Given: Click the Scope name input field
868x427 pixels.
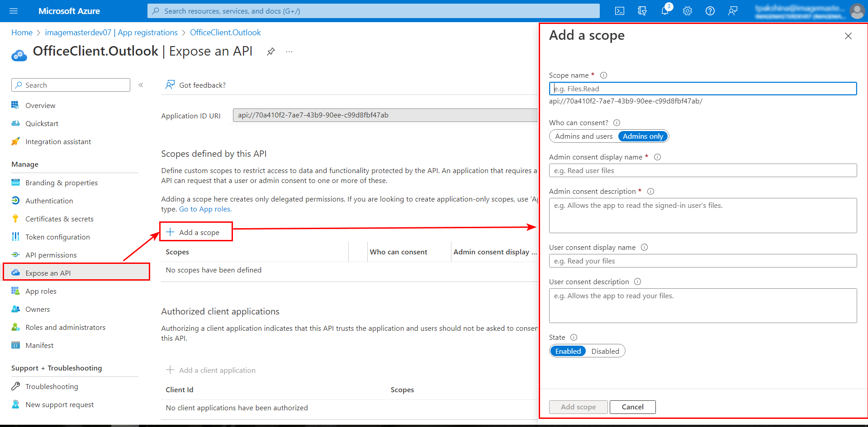Looking at the screenshot, I should coord(703,89).
